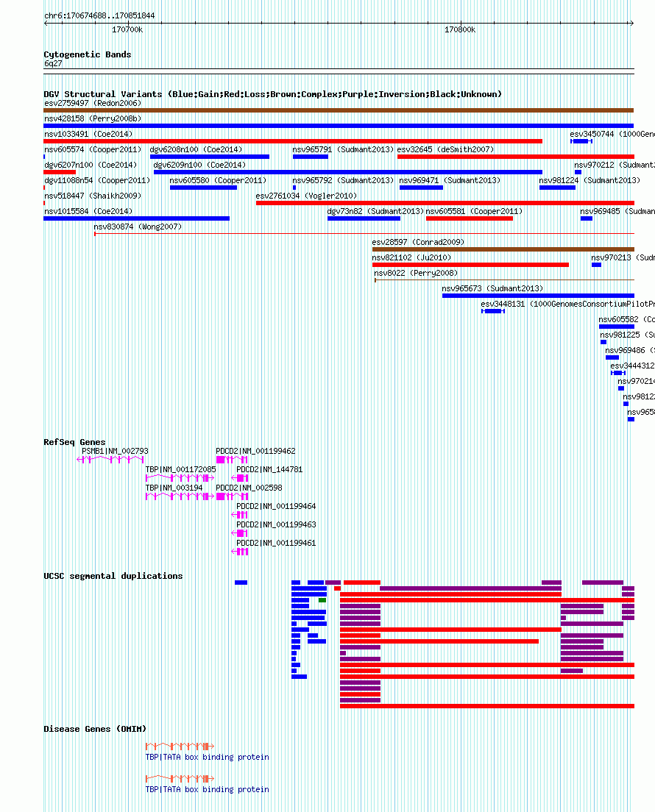Click the Cytogenetic Bands track title

[88, 54]
